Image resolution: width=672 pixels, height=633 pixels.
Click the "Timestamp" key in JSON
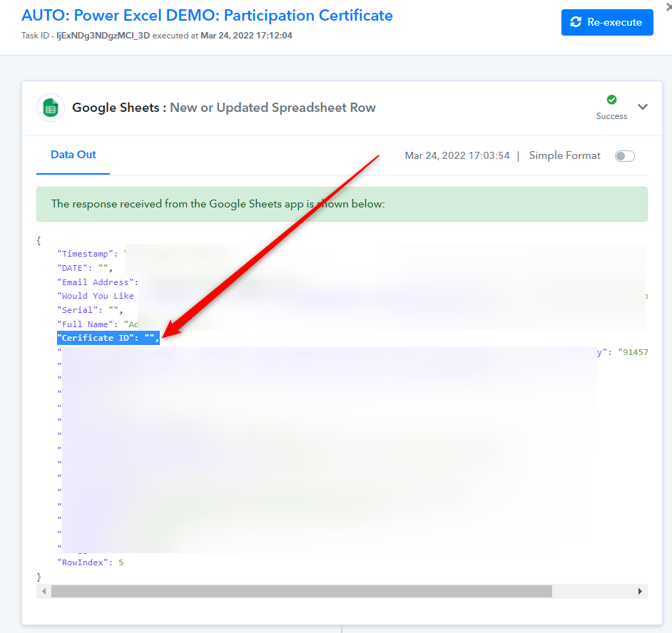[x=85, y=254]
